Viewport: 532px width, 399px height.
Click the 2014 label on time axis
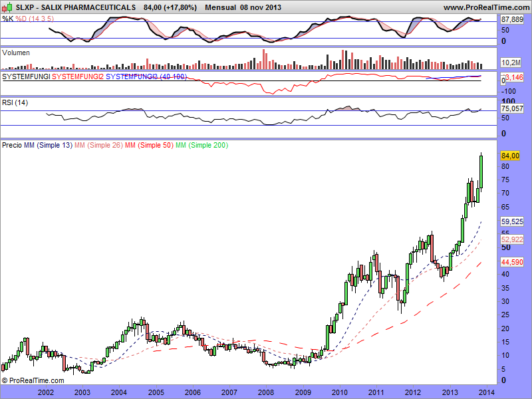pyautogui.click(x=487, y=392)
